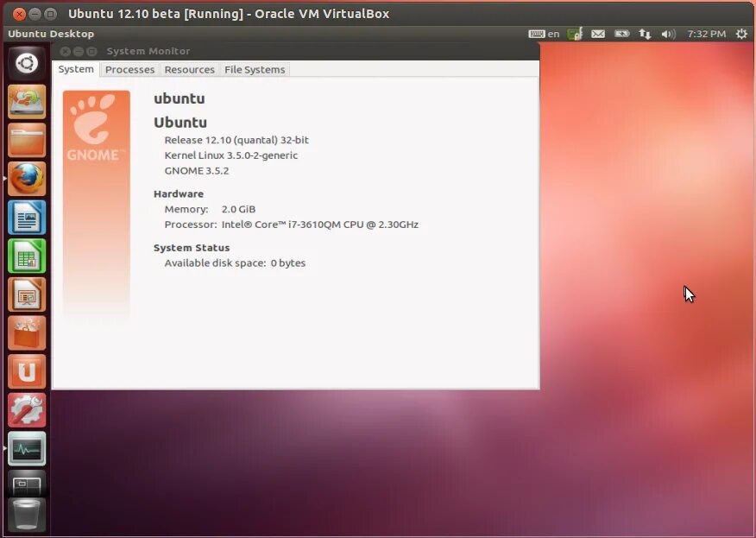
Task: Close the System Monitor window
Action: [66, 51]
